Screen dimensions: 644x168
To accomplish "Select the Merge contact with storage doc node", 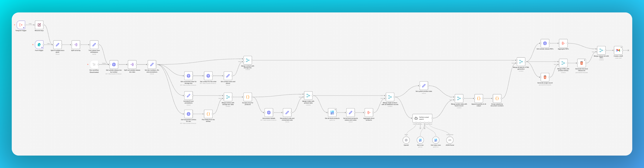I will pos(248,60).
